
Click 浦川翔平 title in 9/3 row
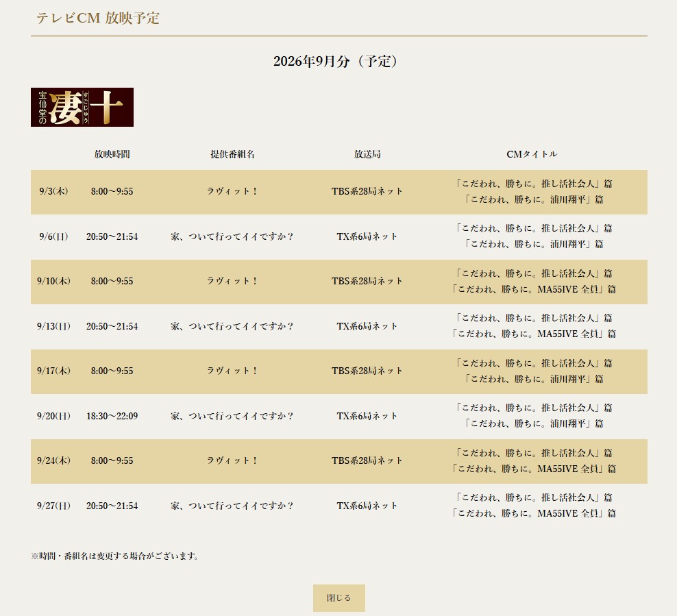click(534, 199)
